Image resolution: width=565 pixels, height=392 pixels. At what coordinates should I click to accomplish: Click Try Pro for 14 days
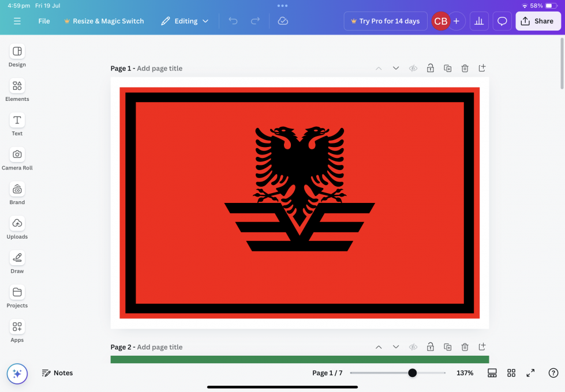pyautogui.click(x=386, y=21)
